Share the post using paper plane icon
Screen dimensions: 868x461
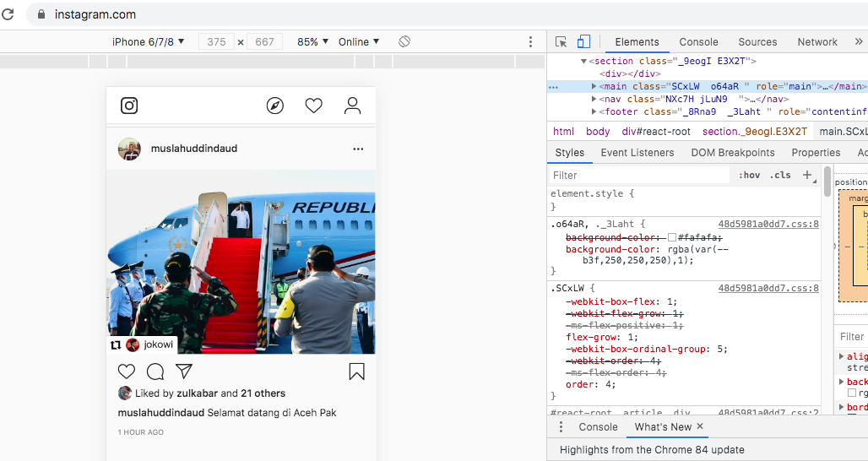pos(184,372)
